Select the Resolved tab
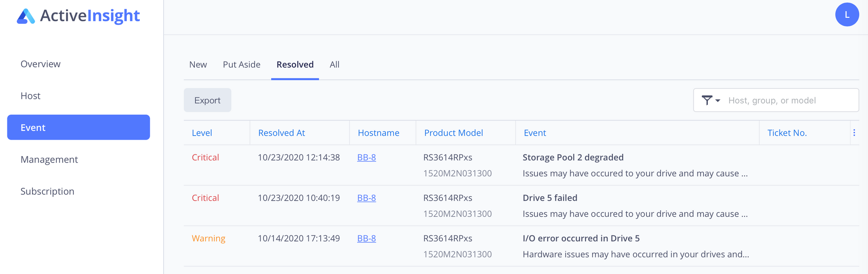Screen dimensions: 868x274 click(295, 65)
